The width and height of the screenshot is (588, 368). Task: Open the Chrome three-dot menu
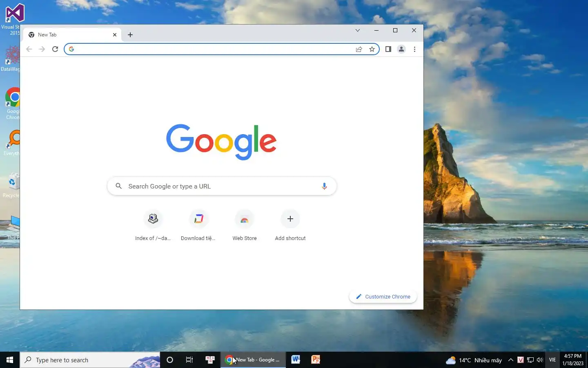tap(414, 49)
